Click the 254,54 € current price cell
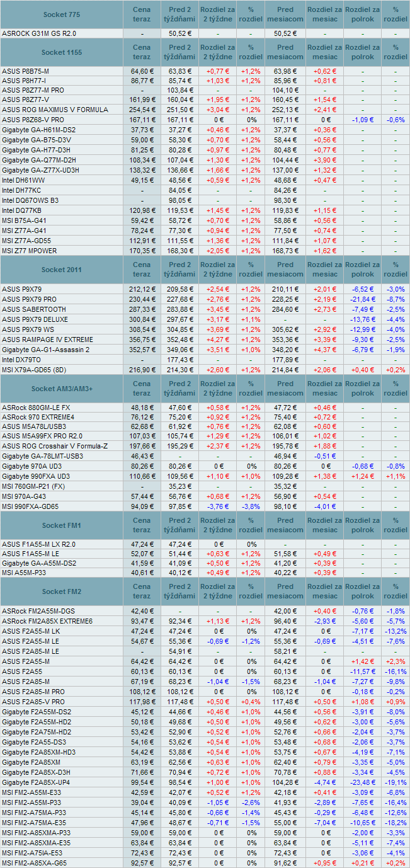This screenshot has height=868, width=410. (142, 109)
